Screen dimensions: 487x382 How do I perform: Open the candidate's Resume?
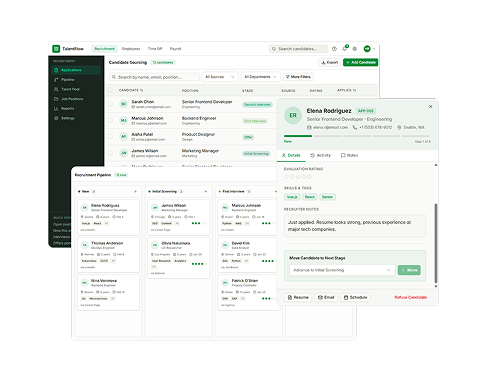[298, 297]
